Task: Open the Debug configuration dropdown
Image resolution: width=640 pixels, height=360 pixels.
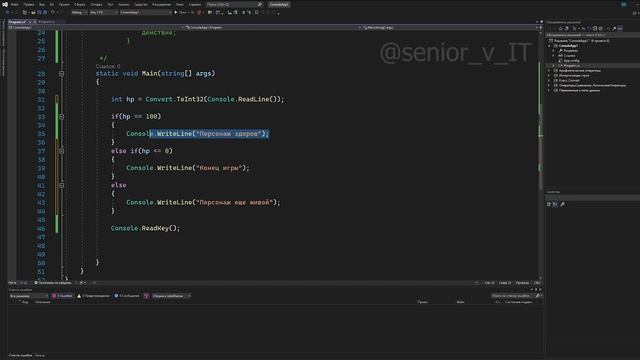Action: [79, 13]
